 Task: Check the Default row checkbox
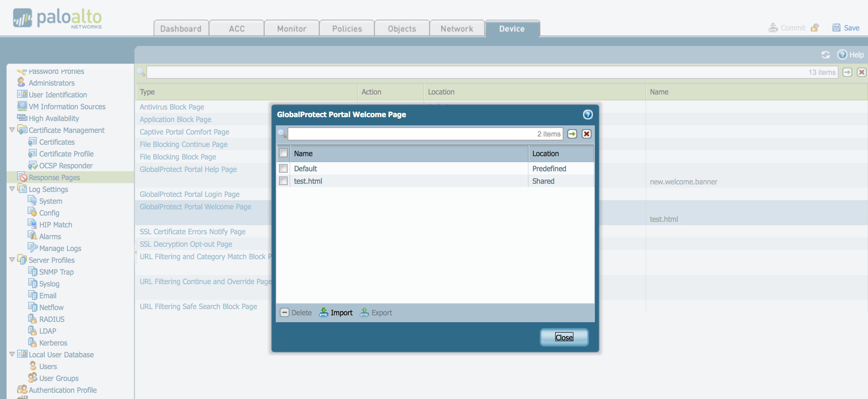pyautogui.click(x=283, y=168)
